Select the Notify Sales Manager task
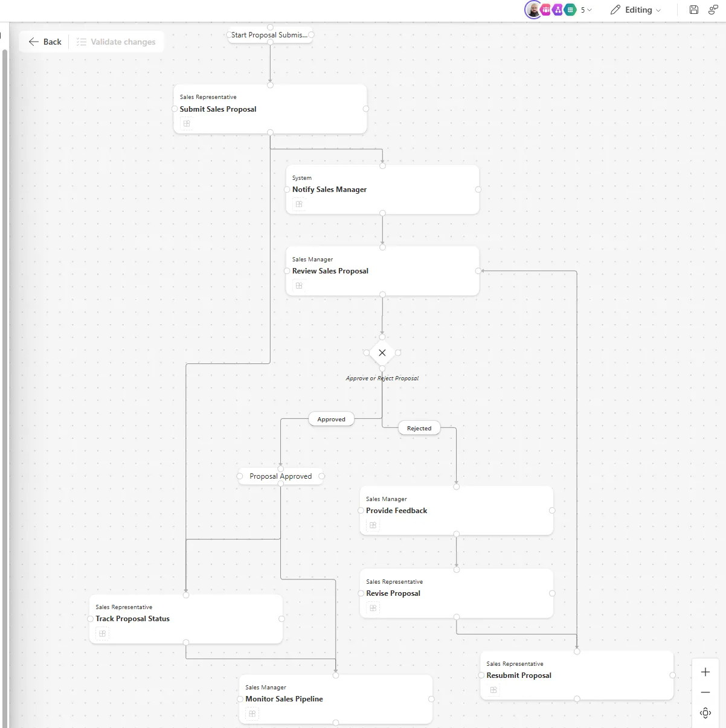 point(382,190)
